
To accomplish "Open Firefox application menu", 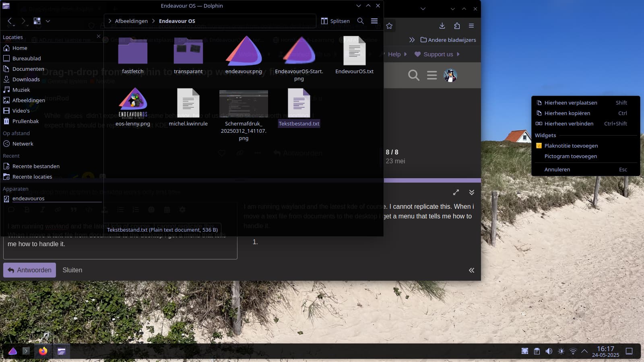I will click(471, 26).
